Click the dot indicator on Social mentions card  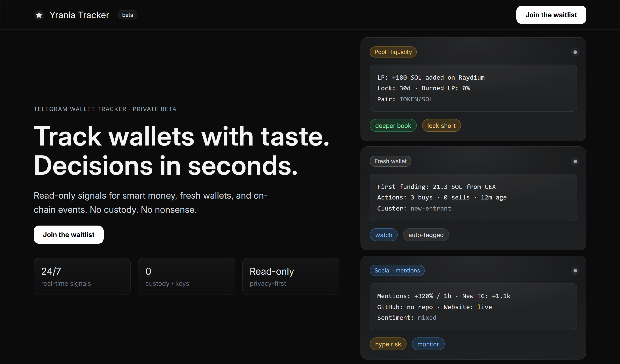point(575,271)
